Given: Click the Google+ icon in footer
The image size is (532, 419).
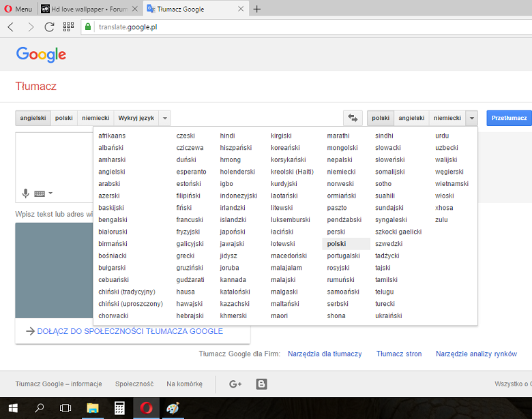Looking at the screenshot, I should (x=235, y=384).
